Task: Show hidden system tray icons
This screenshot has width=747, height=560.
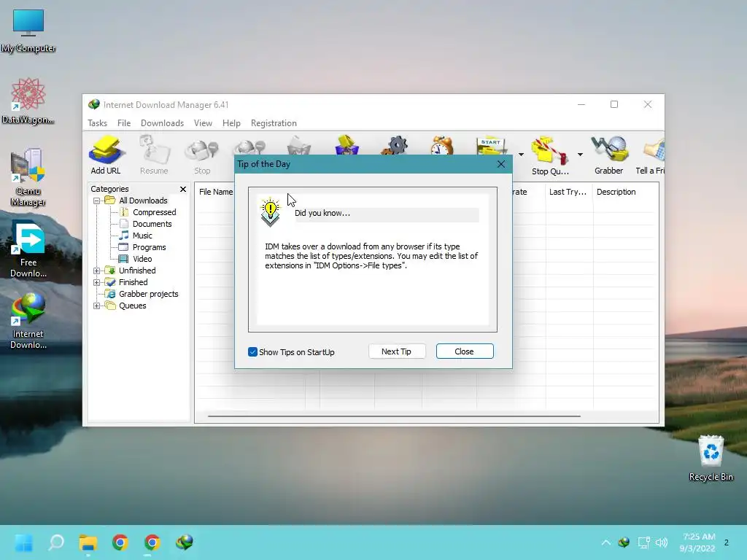Action: (605, 542)
